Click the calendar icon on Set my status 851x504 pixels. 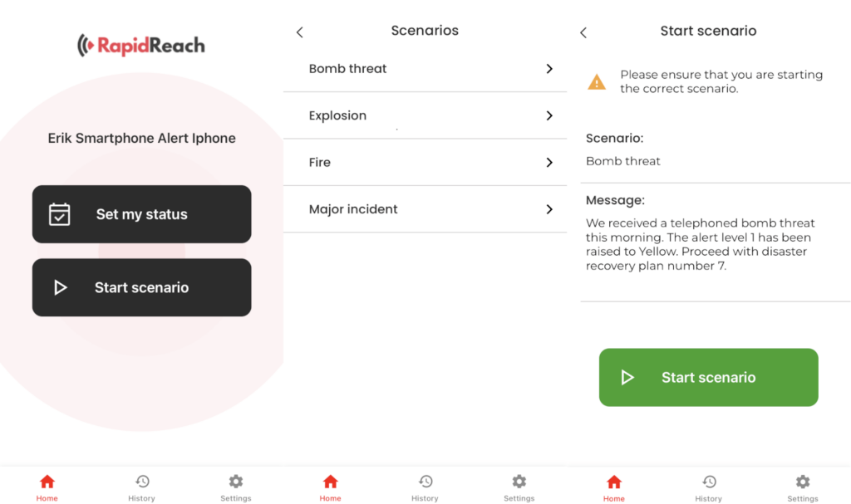point(59,214)
